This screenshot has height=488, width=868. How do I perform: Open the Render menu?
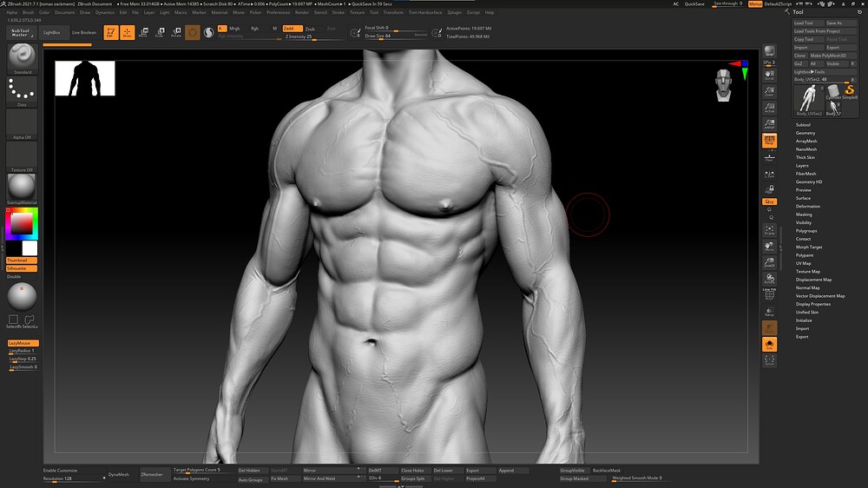(302, 12)
